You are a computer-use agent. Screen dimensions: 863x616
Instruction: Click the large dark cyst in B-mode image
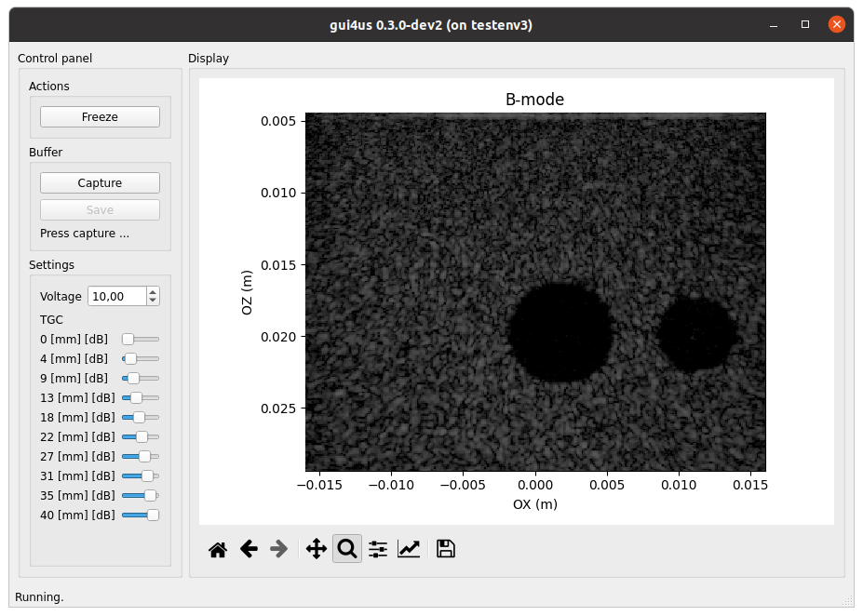[x=561, y=332]
